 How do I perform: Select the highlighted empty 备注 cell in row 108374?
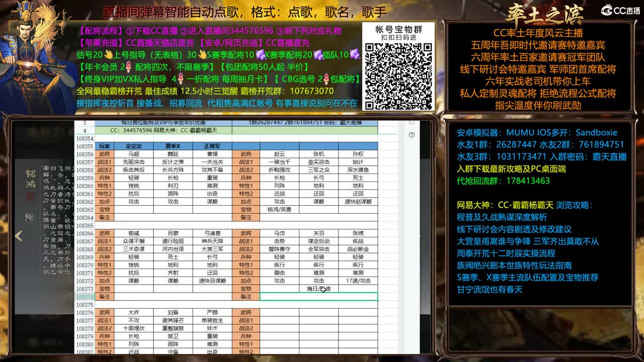point(318,297)
